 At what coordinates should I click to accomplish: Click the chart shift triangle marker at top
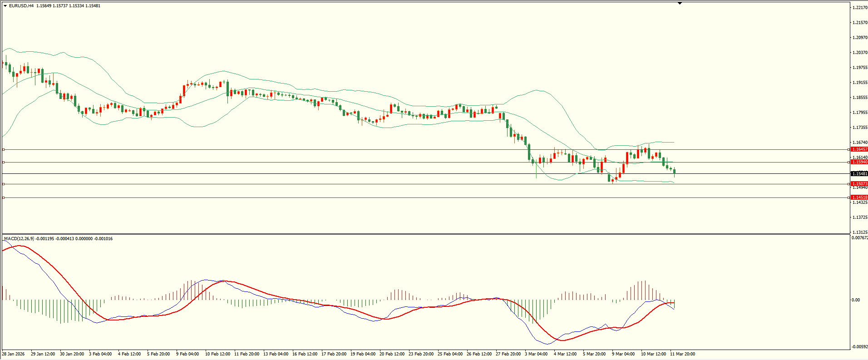click(680, 4)
